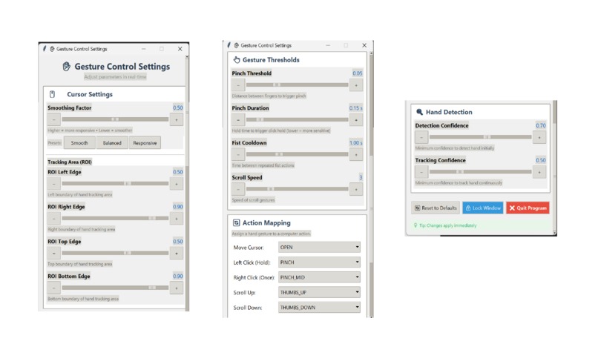Screen dimensions: 598x364
Task: Click the Detection Confidence slider
Action: (x=481, y=137)
